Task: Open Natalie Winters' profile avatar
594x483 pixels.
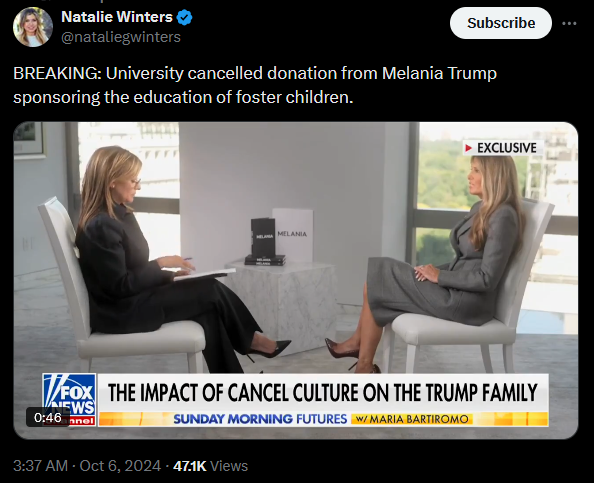Action: (33, 27)
